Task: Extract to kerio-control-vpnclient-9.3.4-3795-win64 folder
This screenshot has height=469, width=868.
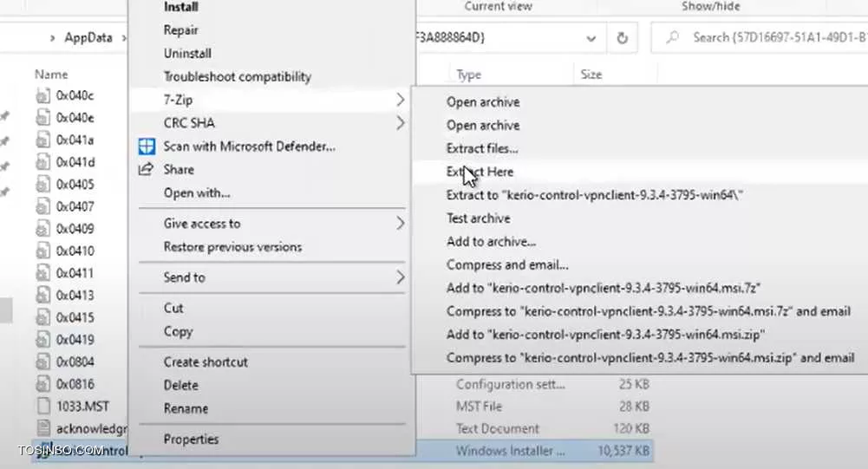Action: point(595,195)
